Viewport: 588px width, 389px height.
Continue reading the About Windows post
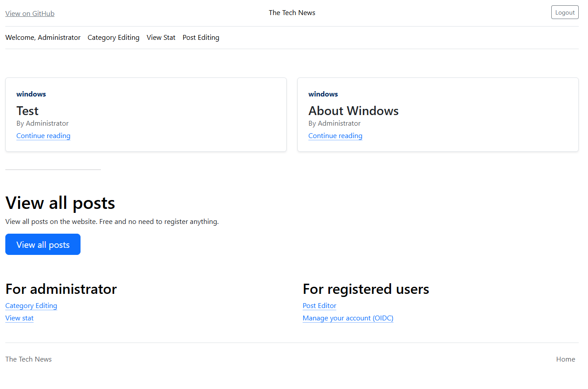335,135
